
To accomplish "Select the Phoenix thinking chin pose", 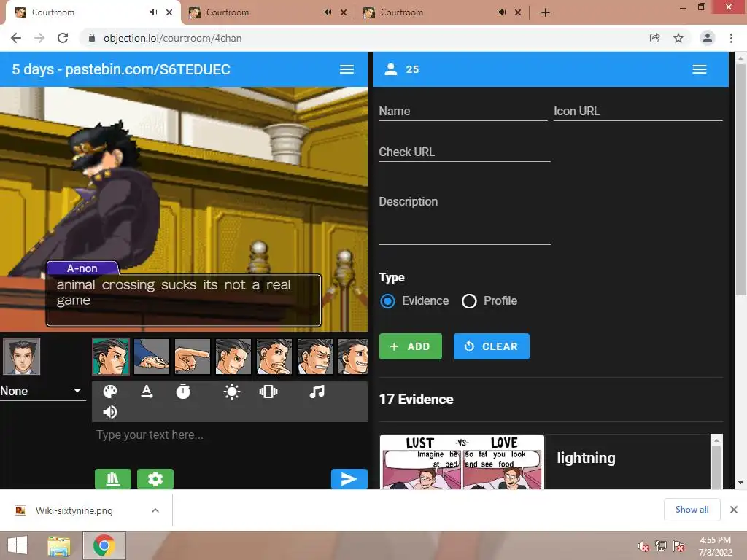I will [x=274, y=356].
